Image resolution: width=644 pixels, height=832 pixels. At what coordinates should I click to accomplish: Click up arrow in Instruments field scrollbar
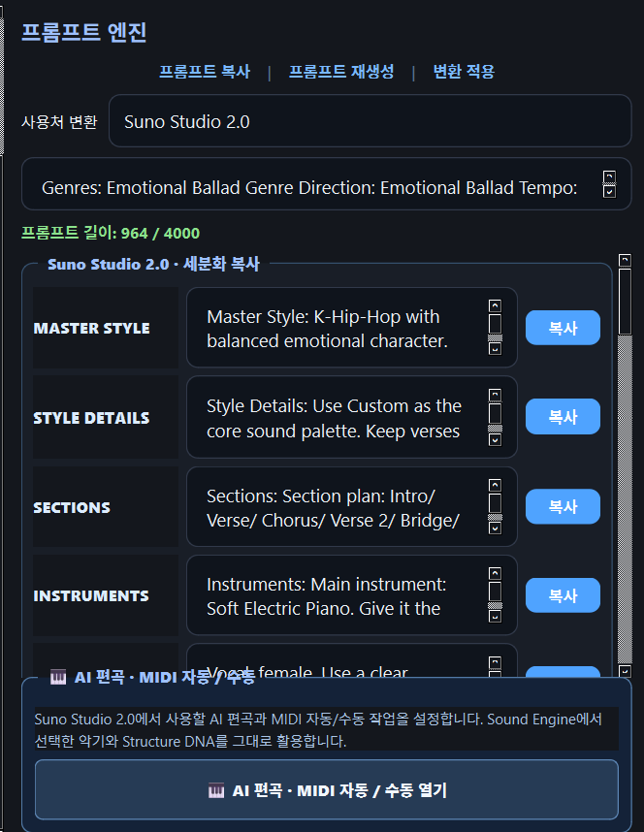coord(495,574)
